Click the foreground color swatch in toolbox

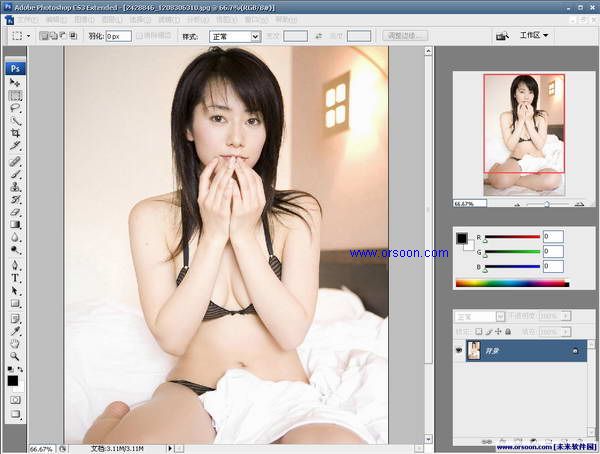pos(12,379)
